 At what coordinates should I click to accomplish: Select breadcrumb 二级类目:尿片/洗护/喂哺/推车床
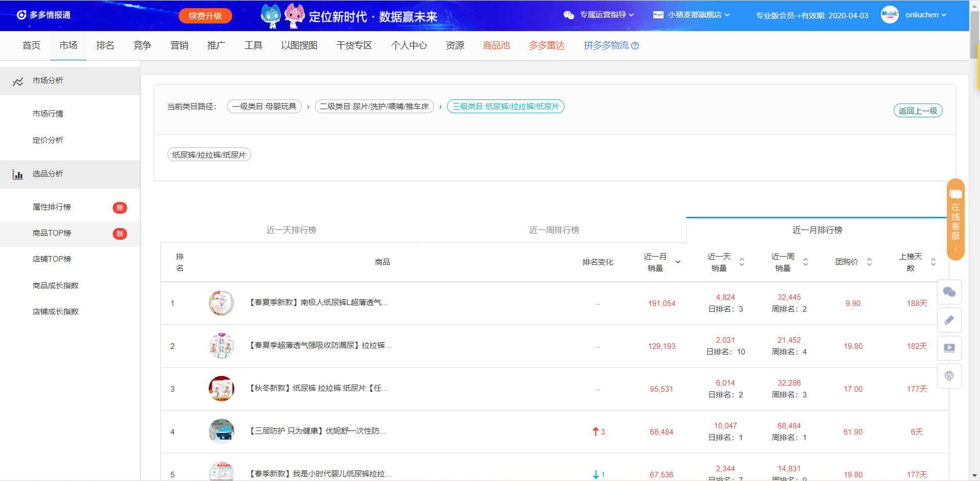pos(374,107)
